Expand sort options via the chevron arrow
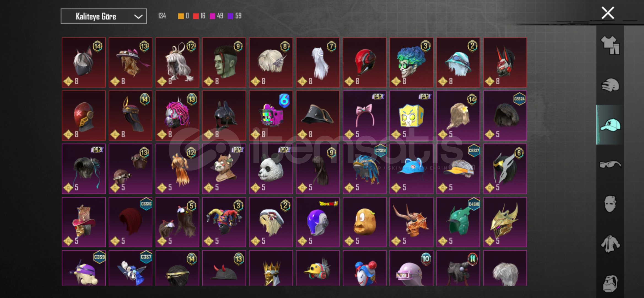The image size is (644, 298). (138, 17)
